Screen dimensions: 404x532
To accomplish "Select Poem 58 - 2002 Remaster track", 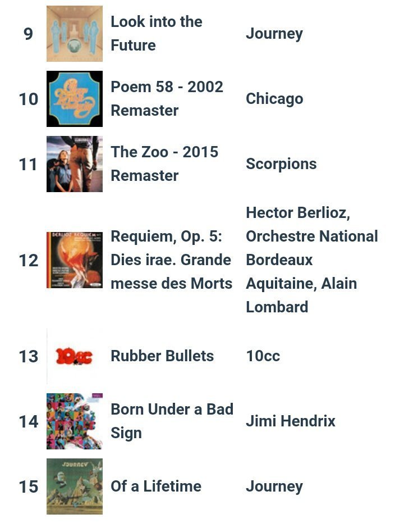I will [167, 98].
